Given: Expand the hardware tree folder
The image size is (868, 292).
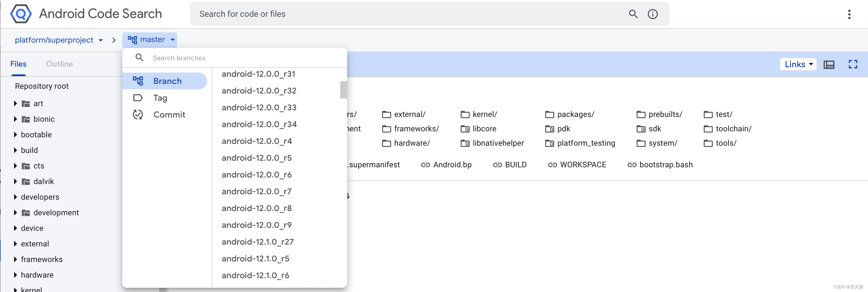Looking at the screenshot, I should (15, 275).
